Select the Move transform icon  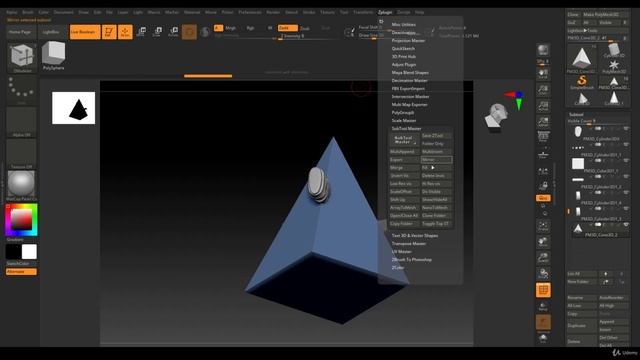[141, 32]
